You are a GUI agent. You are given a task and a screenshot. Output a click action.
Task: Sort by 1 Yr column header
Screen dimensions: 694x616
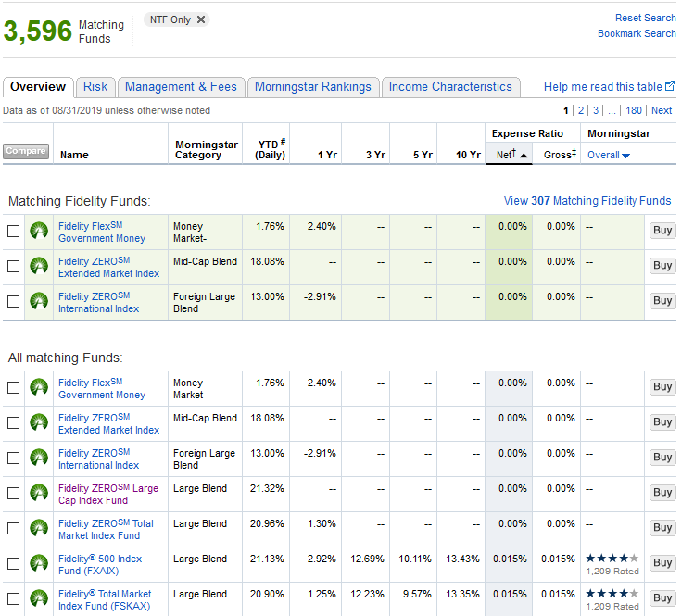pos(327,155)
